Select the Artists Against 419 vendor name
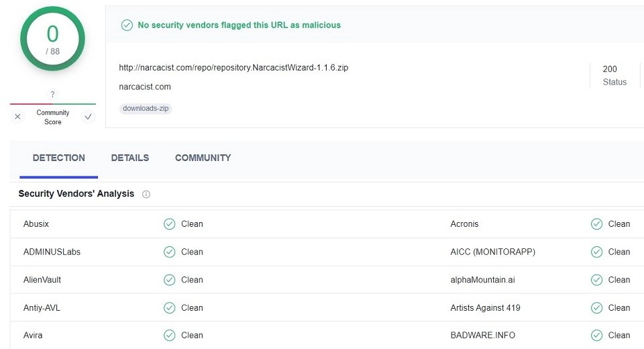The image size is (644, 349). pos(485,308)
